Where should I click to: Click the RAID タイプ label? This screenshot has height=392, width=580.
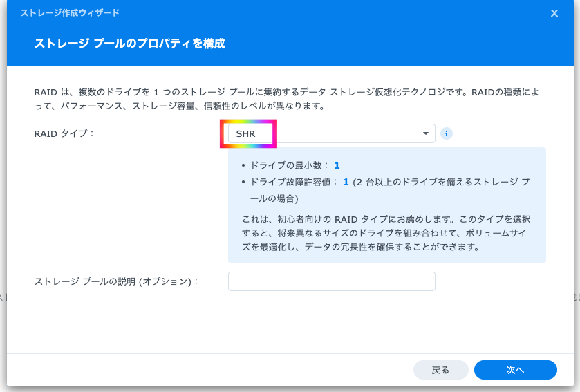point(64,133)
